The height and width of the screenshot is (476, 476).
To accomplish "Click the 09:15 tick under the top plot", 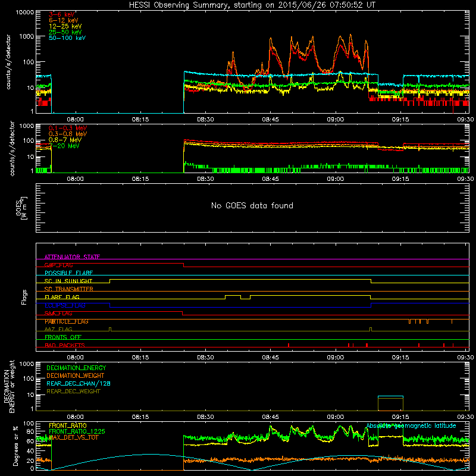I will [x=400, y=120].
